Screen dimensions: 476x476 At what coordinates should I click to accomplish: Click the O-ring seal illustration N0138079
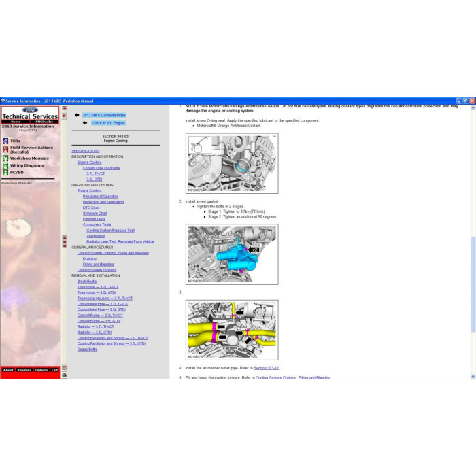[x=232, y=163]
